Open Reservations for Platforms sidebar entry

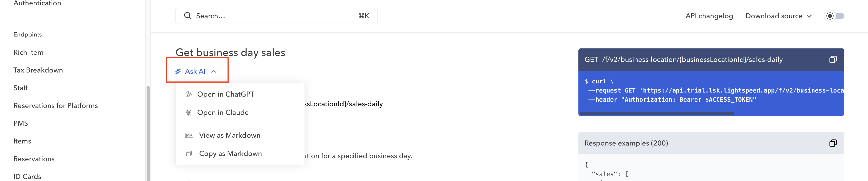pyautogui.click(x=56, y=106)
